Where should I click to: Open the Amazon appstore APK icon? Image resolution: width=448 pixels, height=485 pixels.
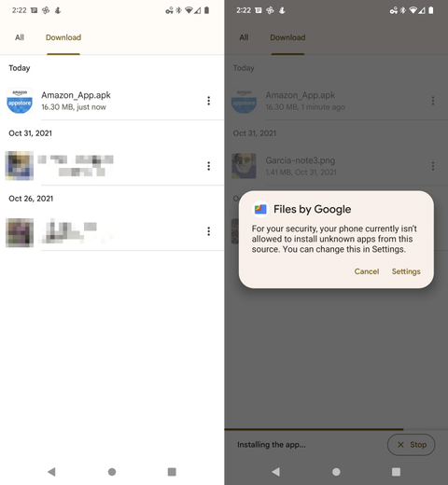[x=20, y=101]
